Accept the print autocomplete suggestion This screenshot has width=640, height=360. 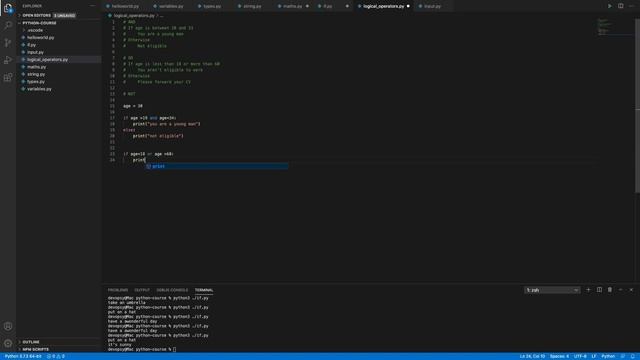coord(217,166)
